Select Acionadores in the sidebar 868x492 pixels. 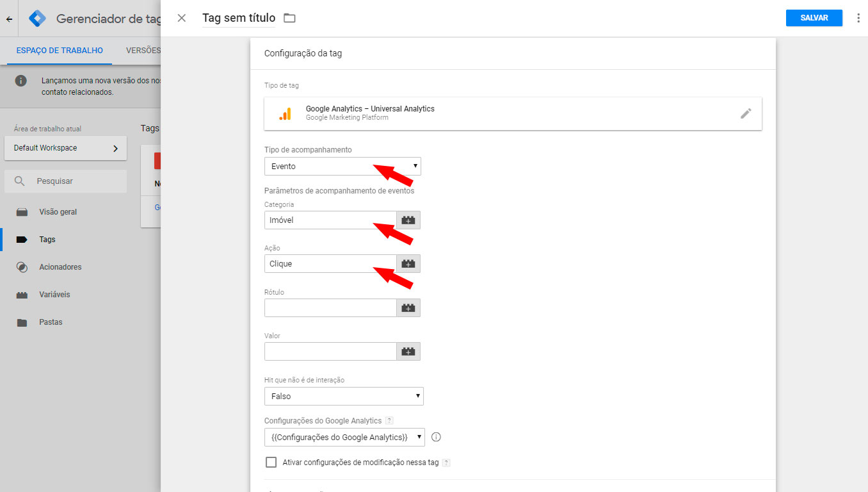60,267
